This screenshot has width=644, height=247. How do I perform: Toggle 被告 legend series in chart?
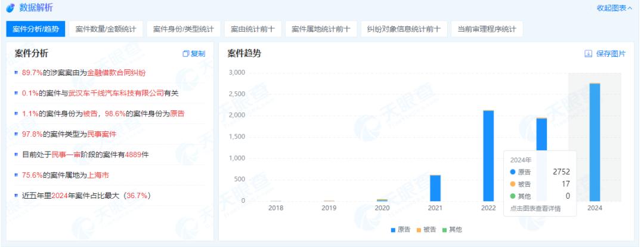point(426,230)
